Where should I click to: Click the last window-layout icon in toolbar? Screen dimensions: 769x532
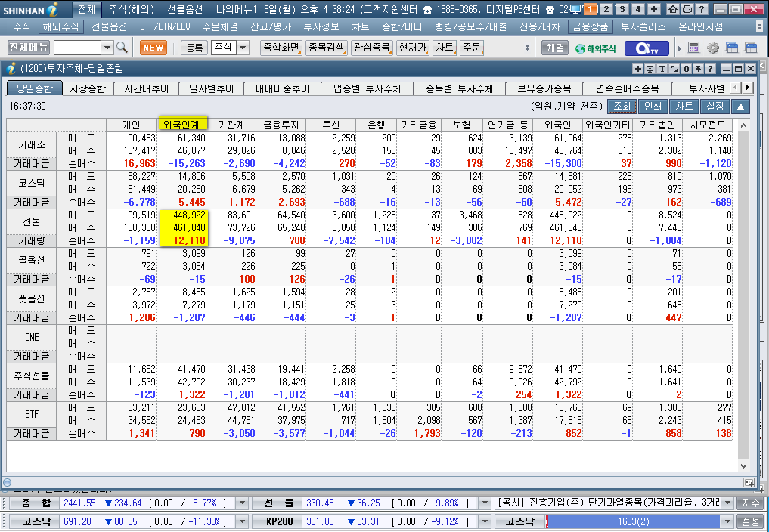(751, 48)
